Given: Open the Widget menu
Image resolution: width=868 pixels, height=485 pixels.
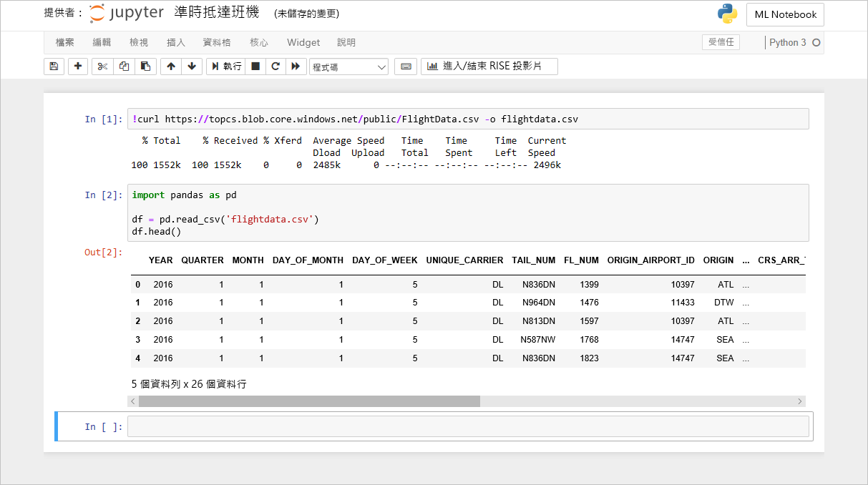Looking at the screenshot, I should click(x=303, y=43).
